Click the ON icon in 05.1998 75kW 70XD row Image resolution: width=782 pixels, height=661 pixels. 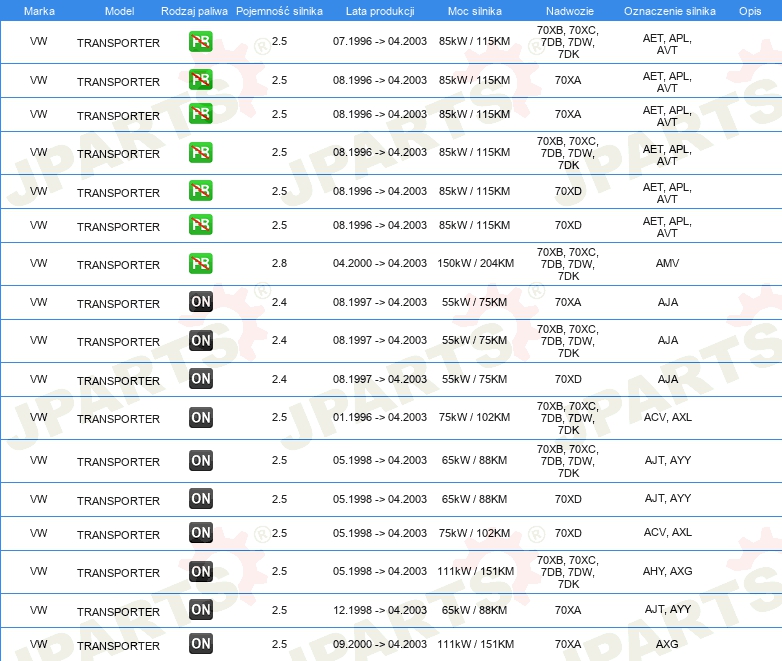tap(200, 533)
